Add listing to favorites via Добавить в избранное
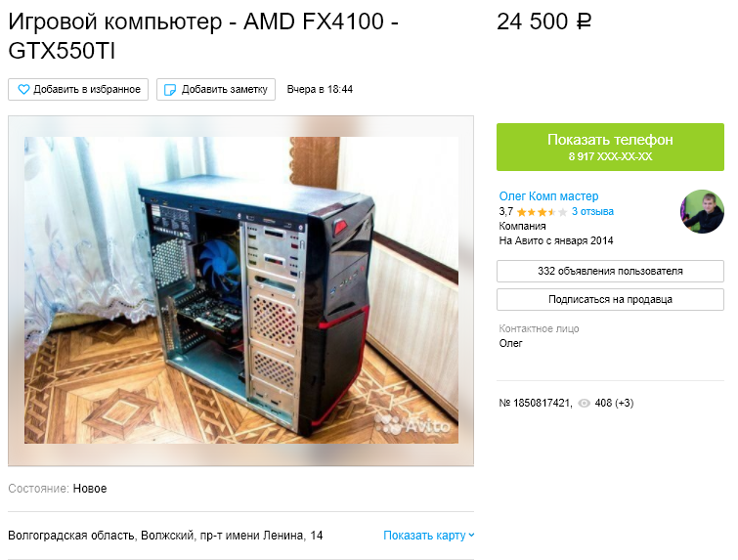The width and height of the screenshot is (738, 560). [x=78, y=89]
